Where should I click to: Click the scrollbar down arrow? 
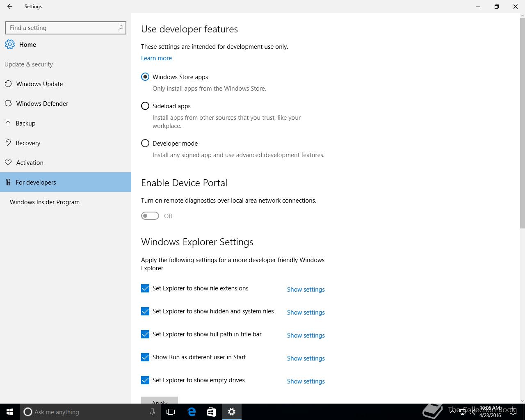522,401
